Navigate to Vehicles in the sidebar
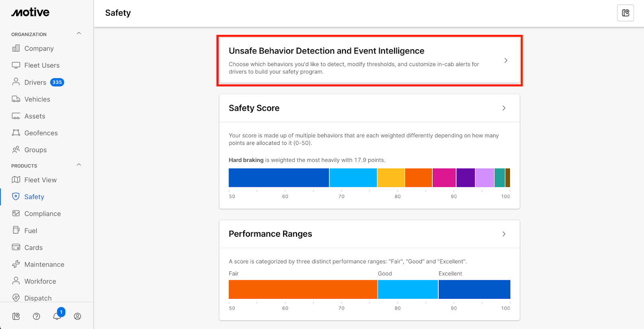 pos(37,99)
